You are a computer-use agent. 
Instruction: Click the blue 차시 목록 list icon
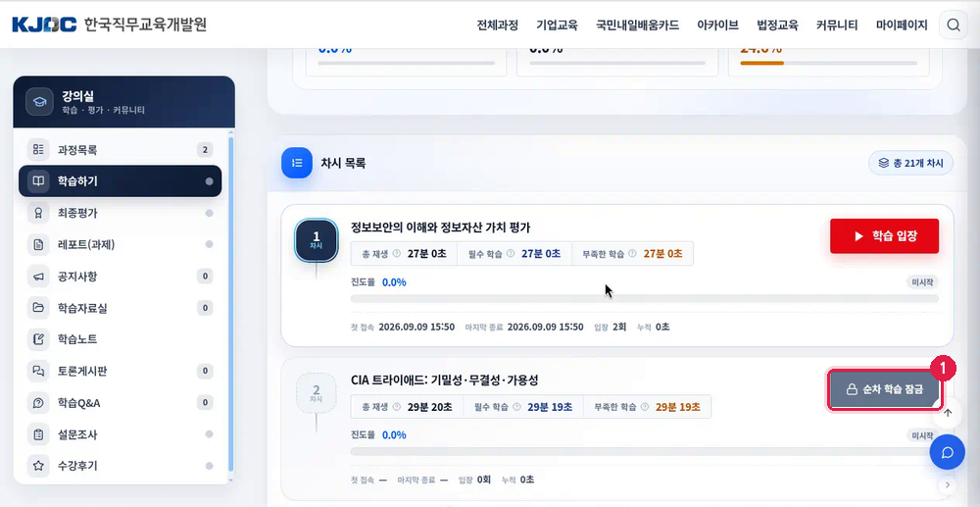[x=296, y=163]
